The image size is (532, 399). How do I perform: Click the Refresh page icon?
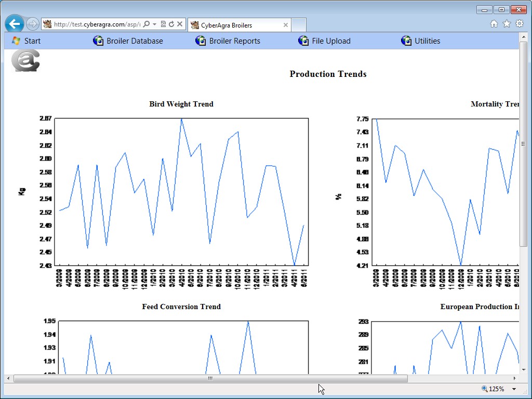coord(171,24)
